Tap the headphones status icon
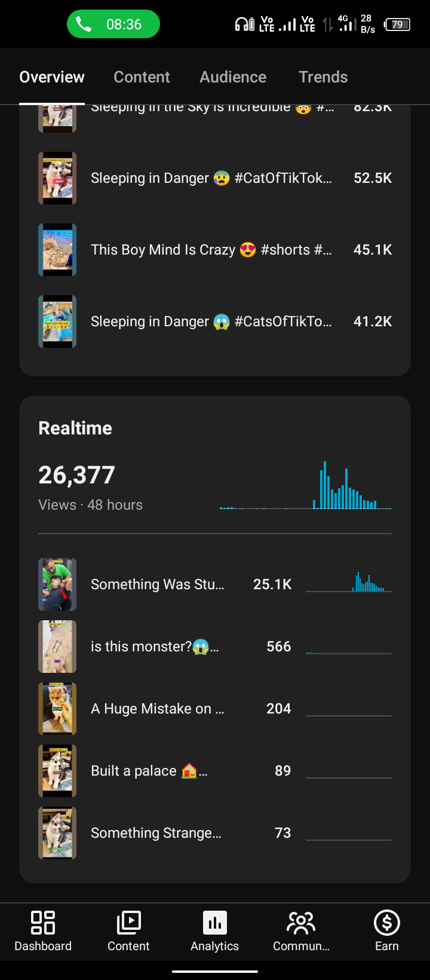 [244, 24]
